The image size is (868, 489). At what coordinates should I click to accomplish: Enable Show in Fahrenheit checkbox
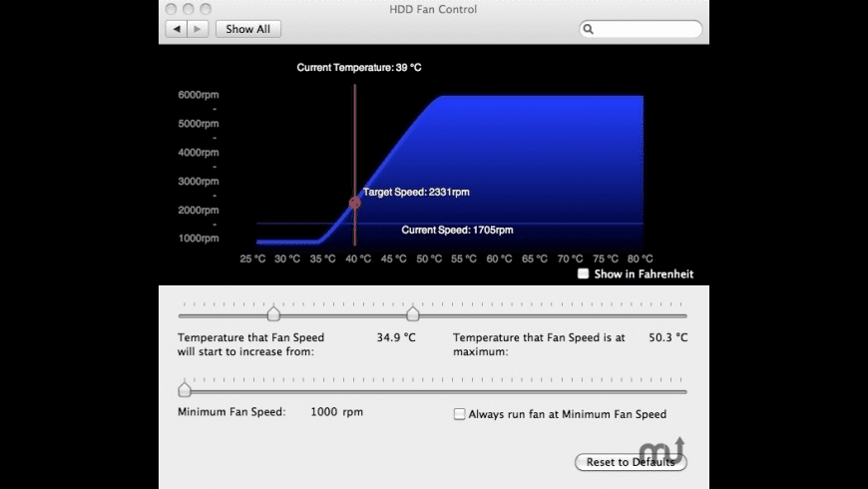pos(583,273)
